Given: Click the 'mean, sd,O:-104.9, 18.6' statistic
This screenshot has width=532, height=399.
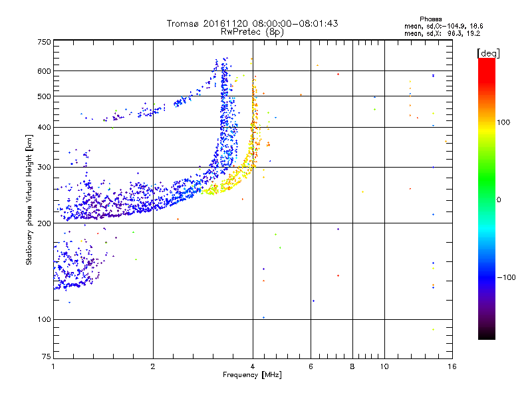Looking at the screenshot, I should pyautogui.click(x=444, y=26).
